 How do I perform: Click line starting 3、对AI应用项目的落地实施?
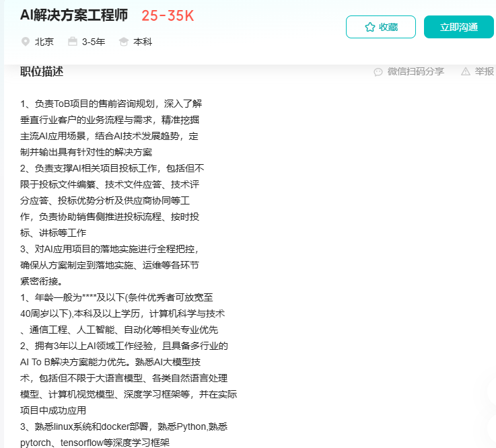(110, 249)
